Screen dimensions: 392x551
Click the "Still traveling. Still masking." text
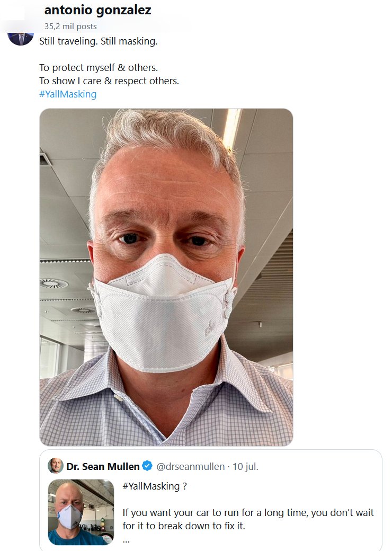(x=98, y=41)
